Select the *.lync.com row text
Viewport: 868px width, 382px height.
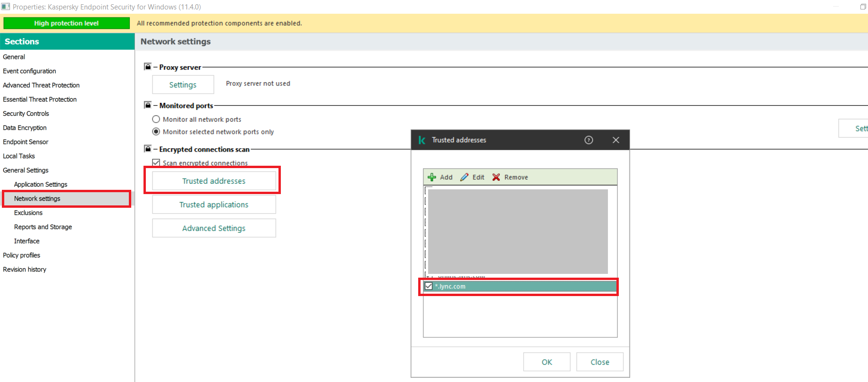450,286
